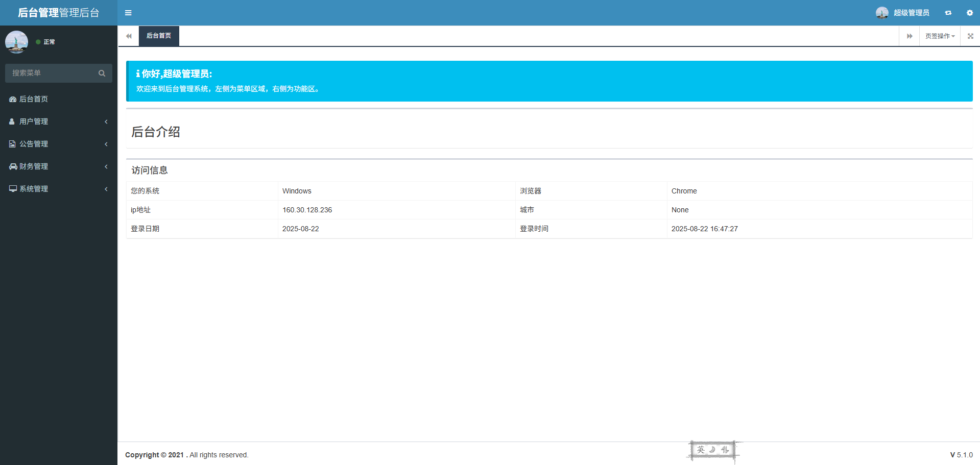Click the sidebar user avatar

(x=16, y=42)
